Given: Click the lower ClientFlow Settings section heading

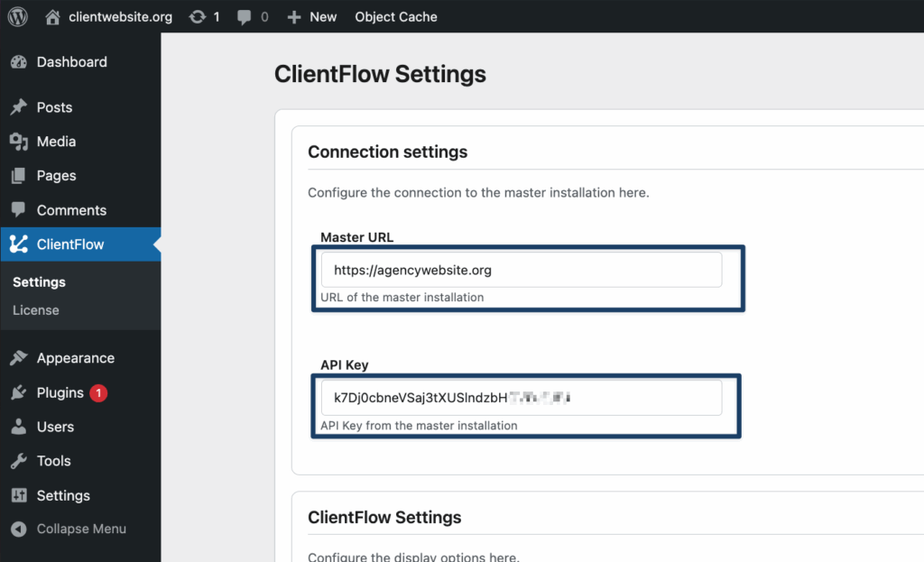Looking at the screenshot, I should point(384,517).
